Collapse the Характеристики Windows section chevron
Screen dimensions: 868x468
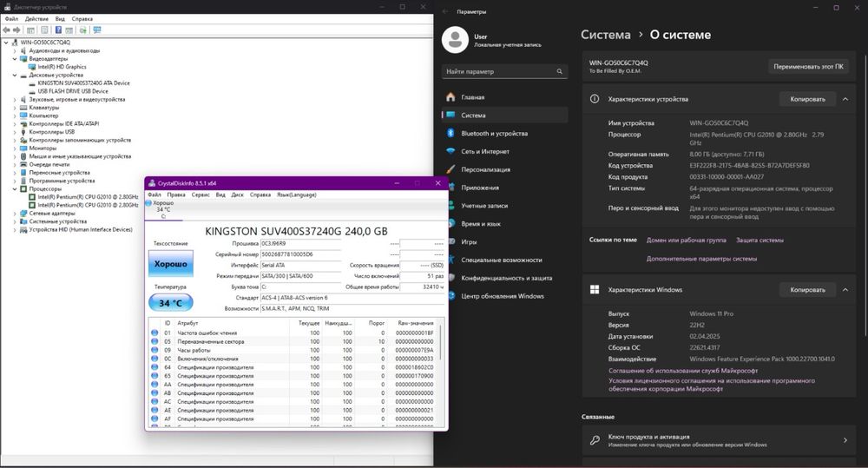point(845,290)
